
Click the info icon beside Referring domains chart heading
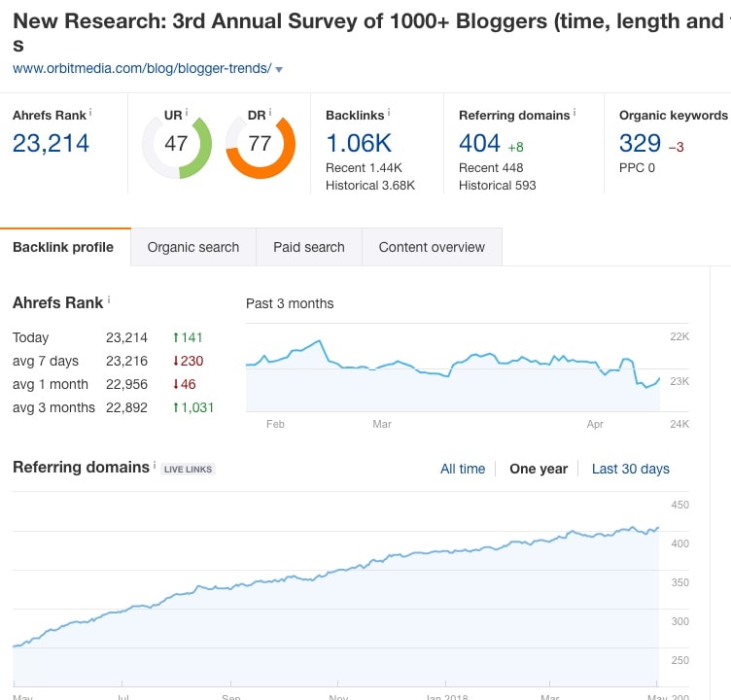[x=155, y=465]
